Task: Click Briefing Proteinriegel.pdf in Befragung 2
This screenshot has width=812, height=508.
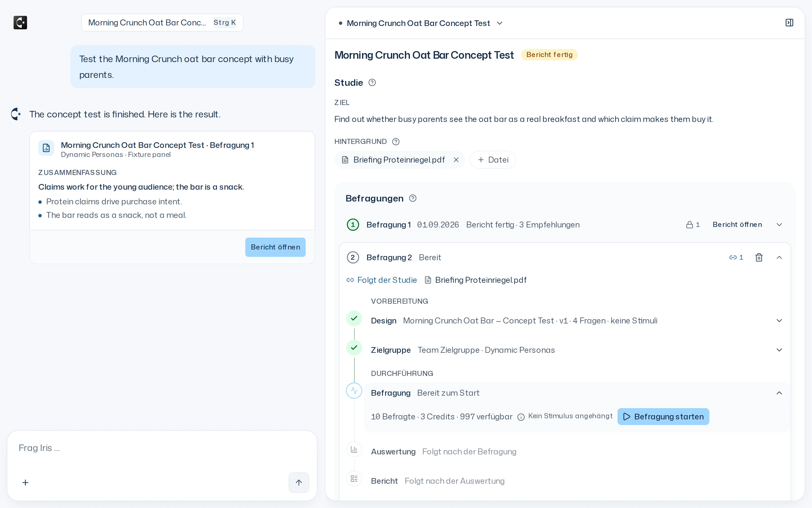Action: click(x=475, y=280)
